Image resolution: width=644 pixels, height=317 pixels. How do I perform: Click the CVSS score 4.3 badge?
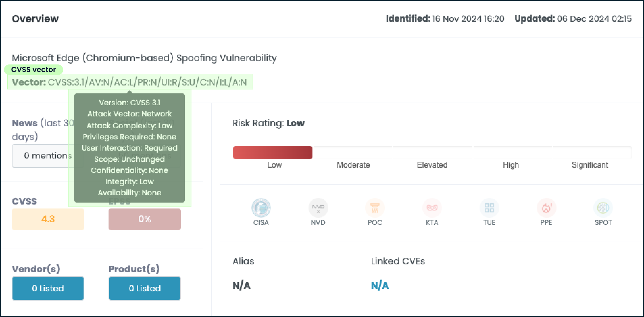tap(48, 219)
